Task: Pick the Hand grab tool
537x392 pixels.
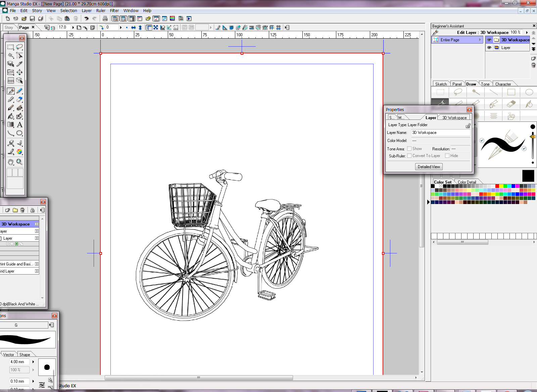Action: pyautogui.click(x=11, y=162)
